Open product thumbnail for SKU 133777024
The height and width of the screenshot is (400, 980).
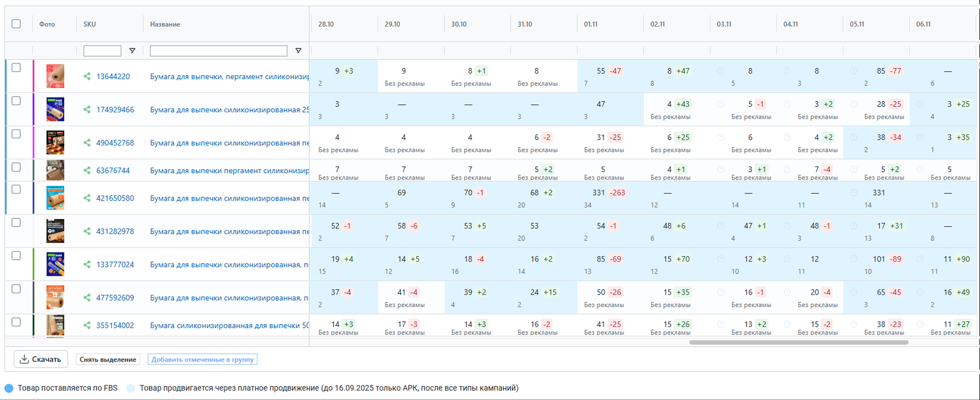[x=55, y=264]
